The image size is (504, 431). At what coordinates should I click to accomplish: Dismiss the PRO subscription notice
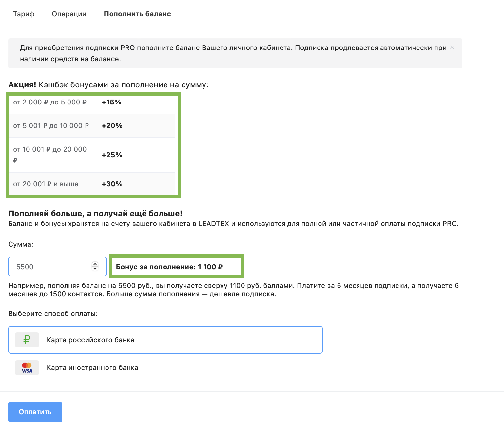[452, 47]
